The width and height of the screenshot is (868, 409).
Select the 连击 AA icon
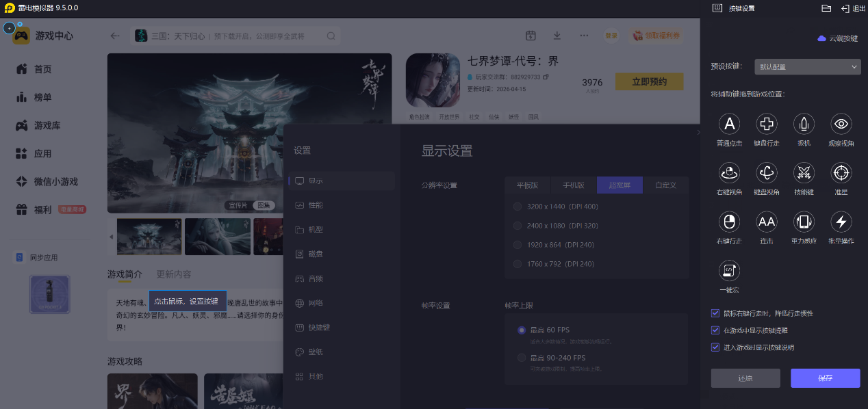767,222
